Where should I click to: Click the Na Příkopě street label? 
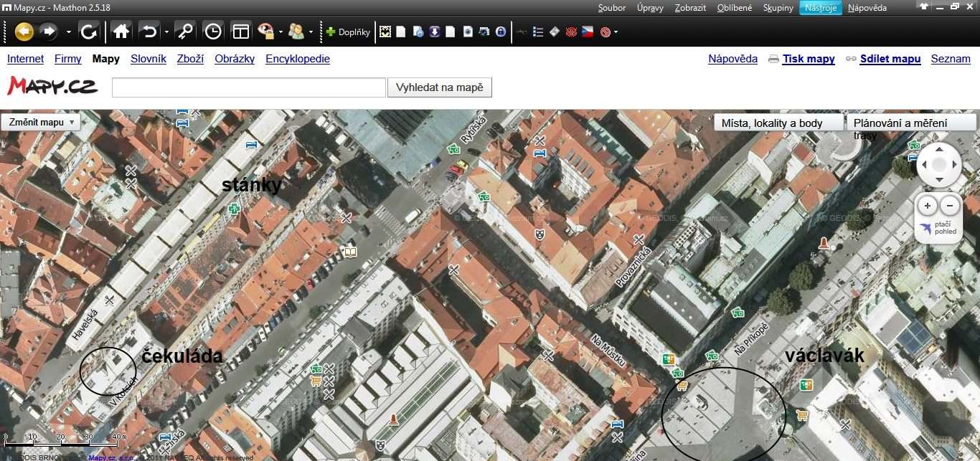point(750,339)
